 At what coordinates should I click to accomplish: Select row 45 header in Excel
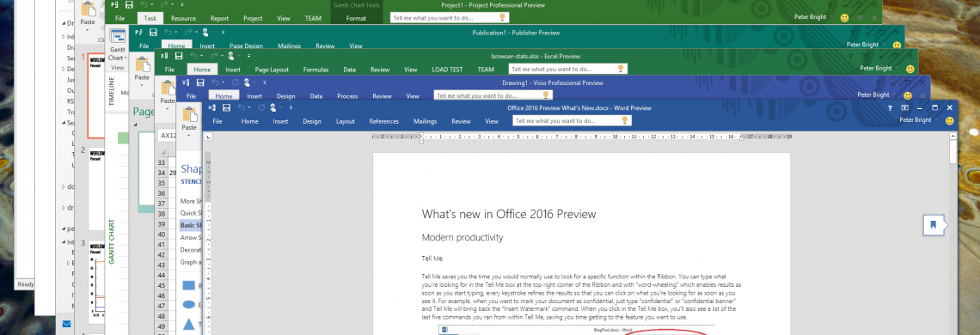point(161,285)
